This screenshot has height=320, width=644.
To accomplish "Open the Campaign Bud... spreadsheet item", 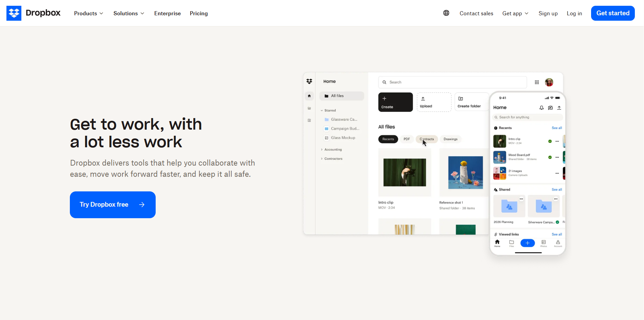I will pyautogui.click(x=342, y=129).
